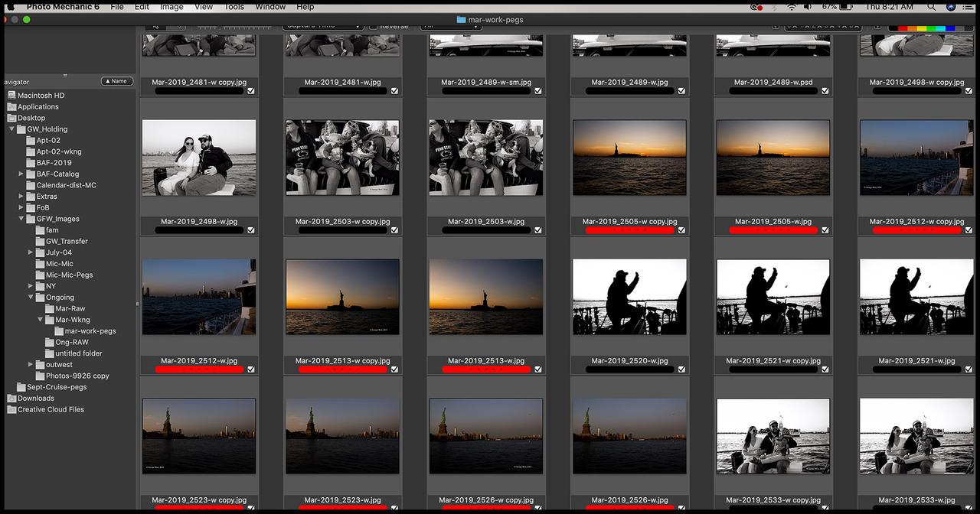Click the Creative Cloud Files folder icon
The height and width of the screenshot is (514, 980).
tap(11, 410)
